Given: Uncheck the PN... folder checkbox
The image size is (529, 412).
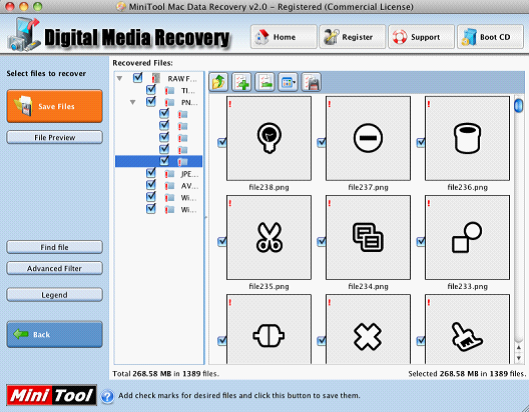Looking at the screenshot, I should [151, 102].
